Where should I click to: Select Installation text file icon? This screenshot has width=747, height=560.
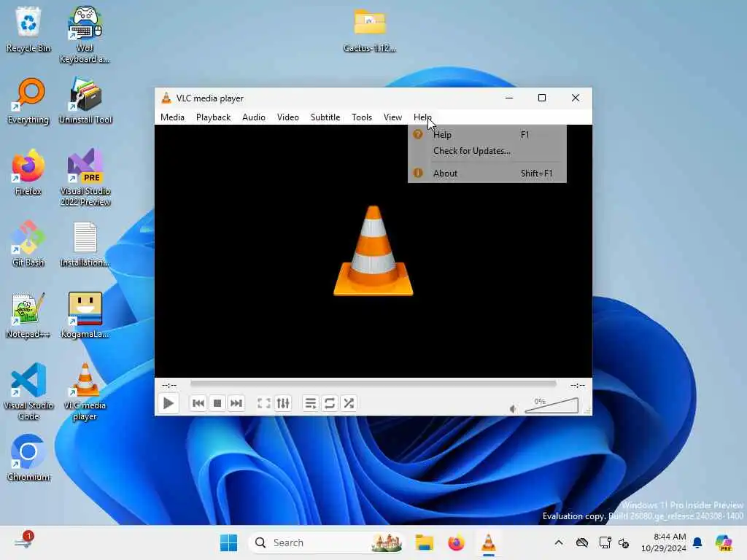click(x=85, y=244)
